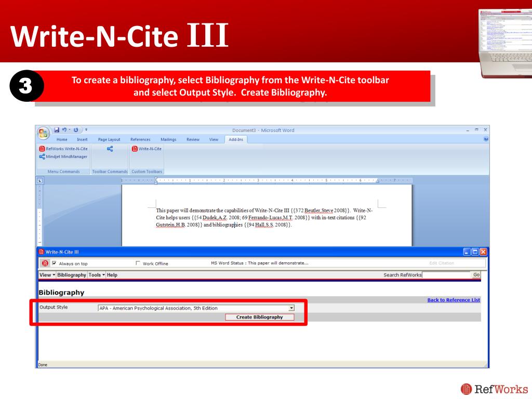Screen dimensions: 532x399
Task: Click the Search RefWorks input field
Action: coord(446,275)
